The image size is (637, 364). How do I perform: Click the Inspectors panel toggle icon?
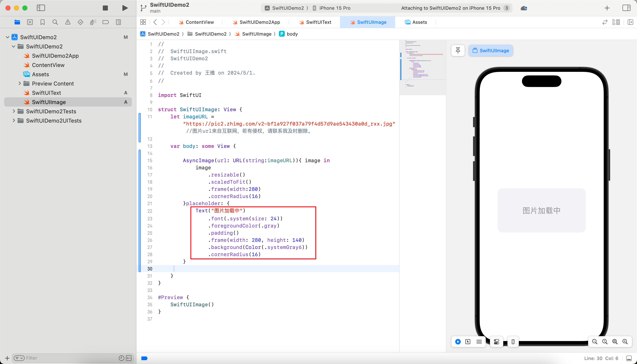pos(626,8)
